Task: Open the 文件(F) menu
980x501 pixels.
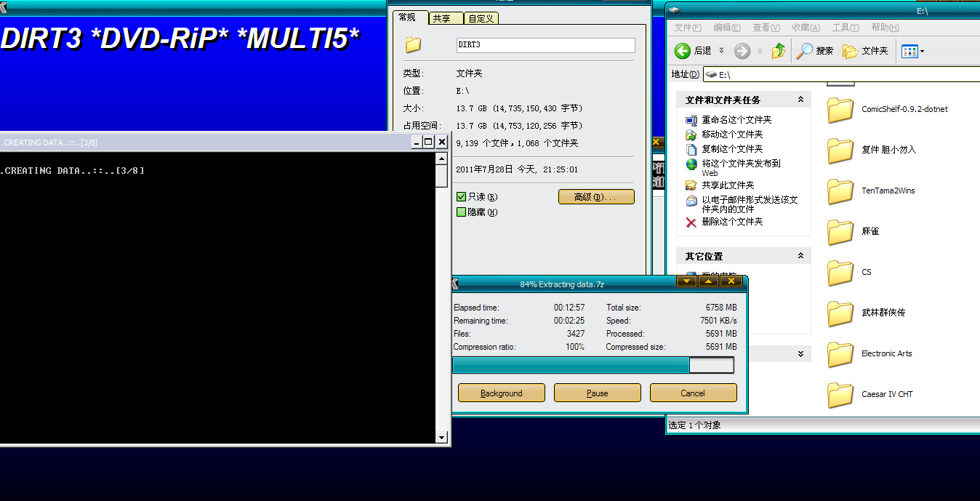Action: (x=688, y=28)
